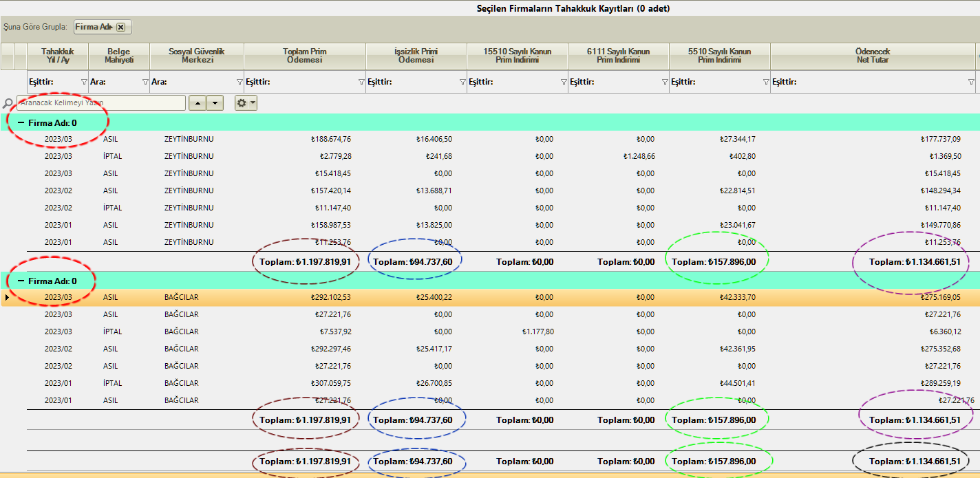Open filter icon for İşsizlik Primi Ödemesi column
Screen dimensions: 980x478
click(x=462, y=82)
